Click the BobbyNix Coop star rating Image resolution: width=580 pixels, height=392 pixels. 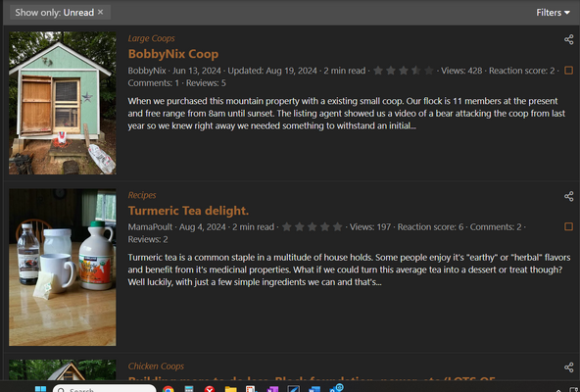pos(404,71)
